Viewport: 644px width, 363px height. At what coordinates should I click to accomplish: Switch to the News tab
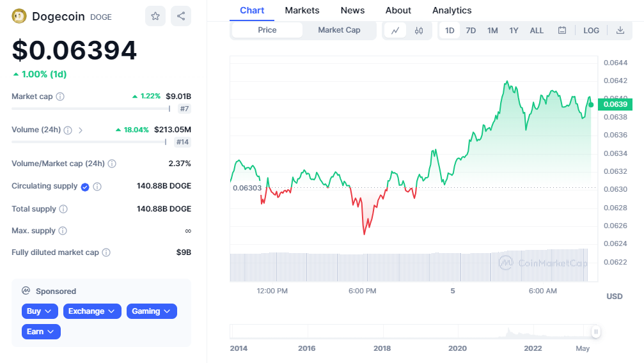pyautogui.click(x=352, y=10)
